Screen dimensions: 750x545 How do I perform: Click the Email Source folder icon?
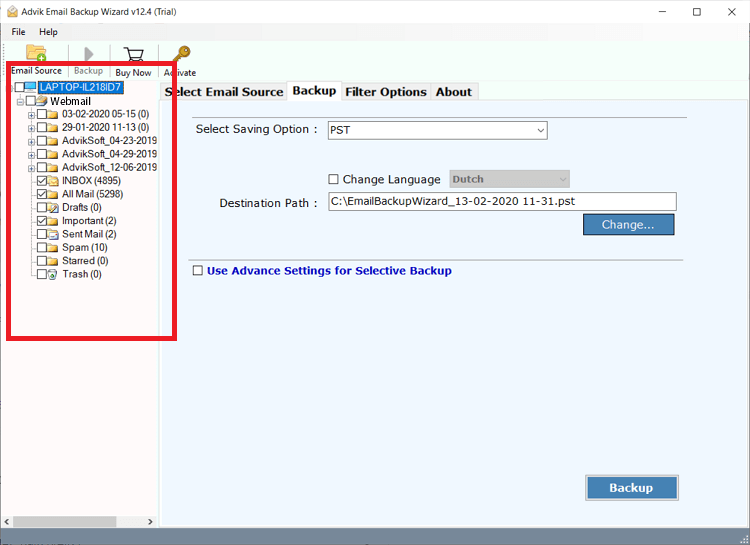pos(36,53)
